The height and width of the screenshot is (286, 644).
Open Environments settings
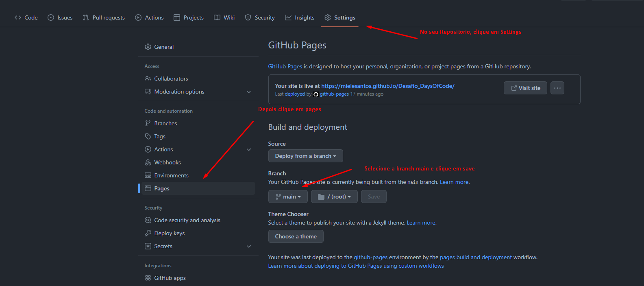(x=198, y=175)
